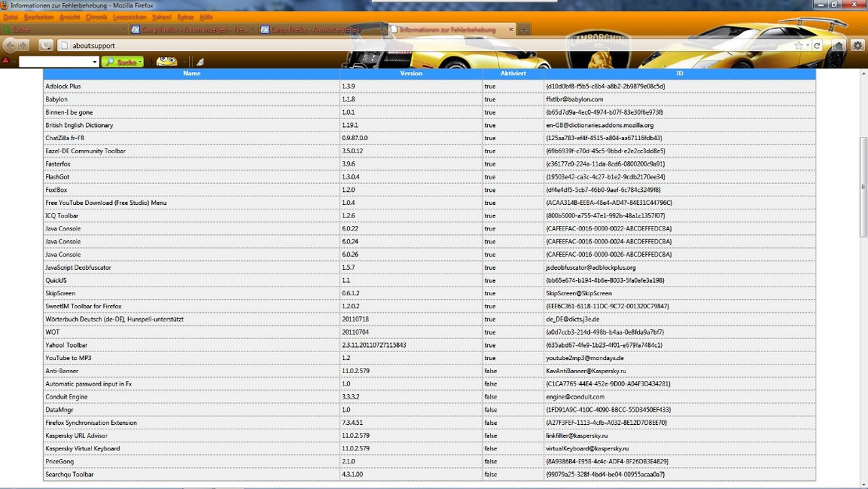Click the Aktiviert column header
This screenshot has height=489, width=868.
point(513,73)
